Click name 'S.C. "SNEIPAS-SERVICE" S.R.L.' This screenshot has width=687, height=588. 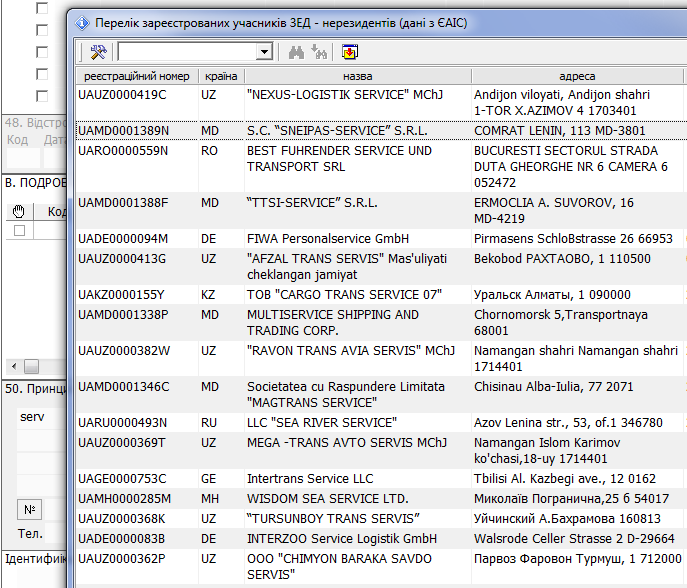(337, 131)
